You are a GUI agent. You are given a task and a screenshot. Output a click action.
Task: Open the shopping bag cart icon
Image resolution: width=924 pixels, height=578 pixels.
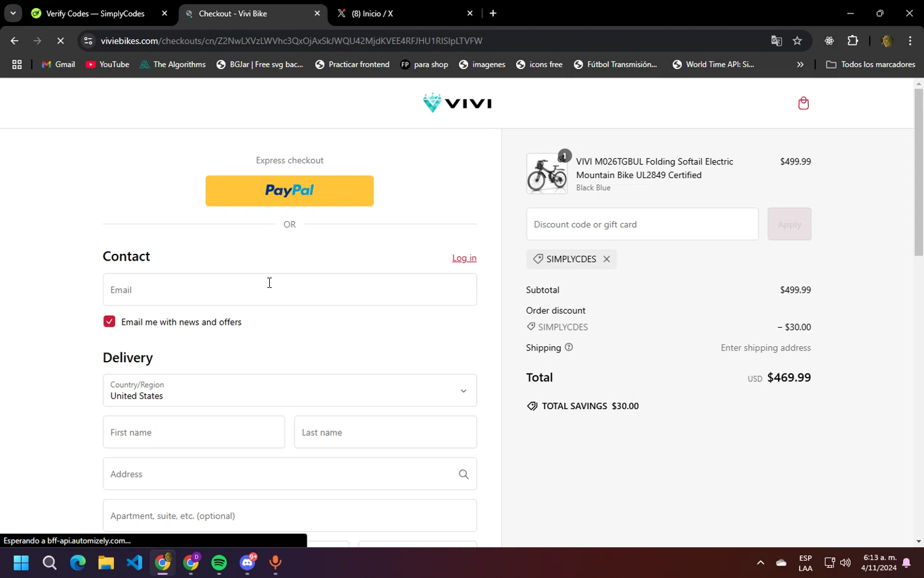point(803,103)
